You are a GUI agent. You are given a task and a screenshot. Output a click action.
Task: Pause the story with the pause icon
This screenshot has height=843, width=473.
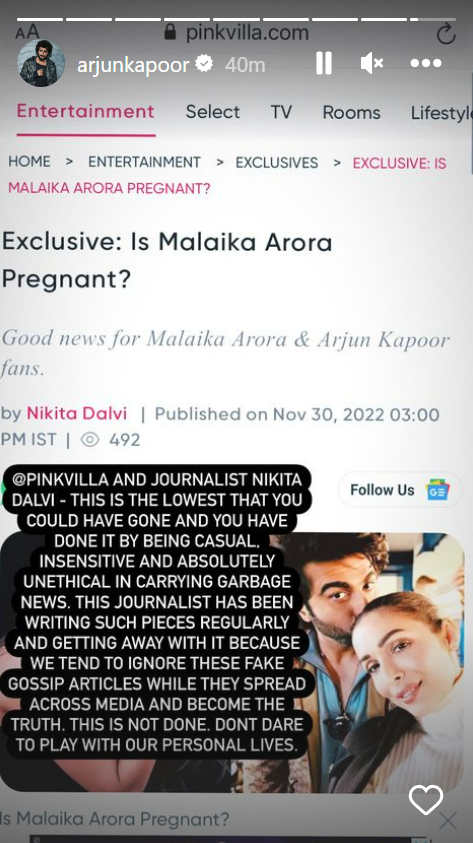pyautogui.click(x=324, y=63)
